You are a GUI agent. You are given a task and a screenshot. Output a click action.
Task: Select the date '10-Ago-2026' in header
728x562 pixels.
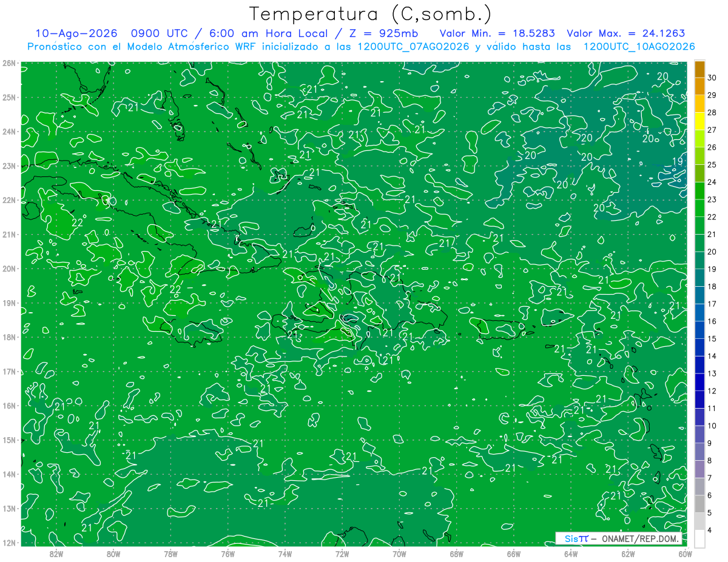[x=76, y=34]
